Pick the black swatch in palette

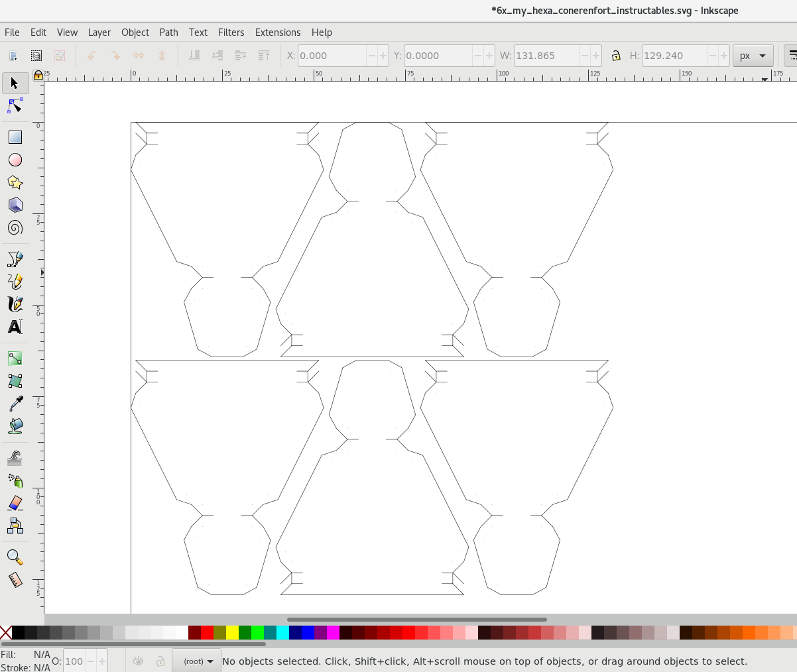[x=18, y=633]
